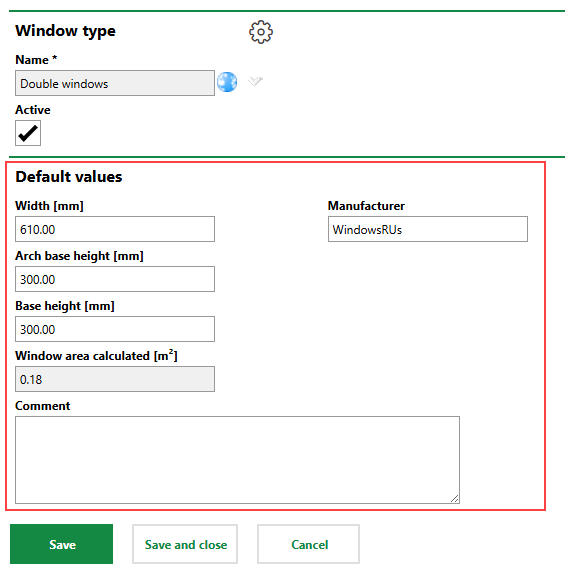Click the Double windows name field

(x=115, y=83)
